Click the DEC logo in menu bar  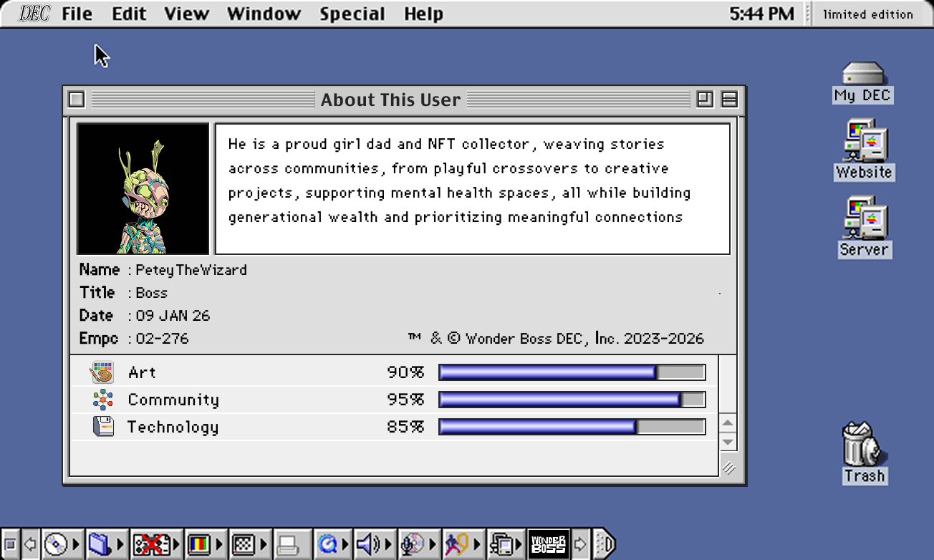34,14
